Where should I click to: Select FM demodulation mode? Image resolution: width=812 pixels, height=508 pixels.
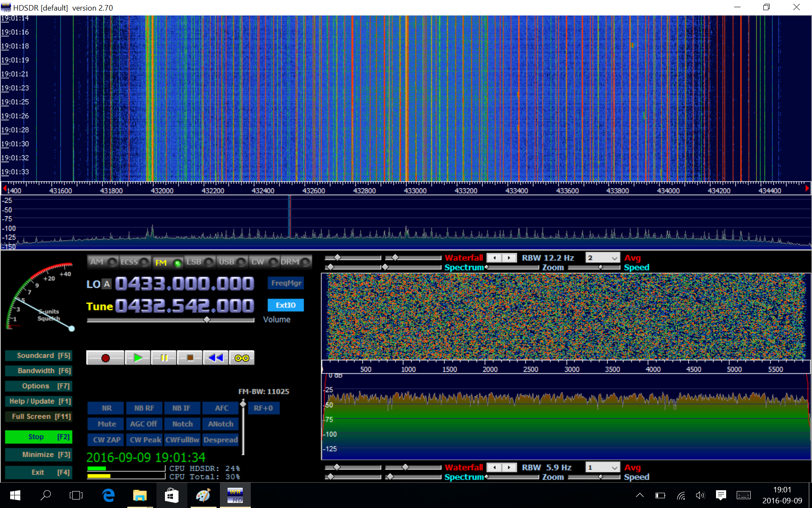pos(167,262)
